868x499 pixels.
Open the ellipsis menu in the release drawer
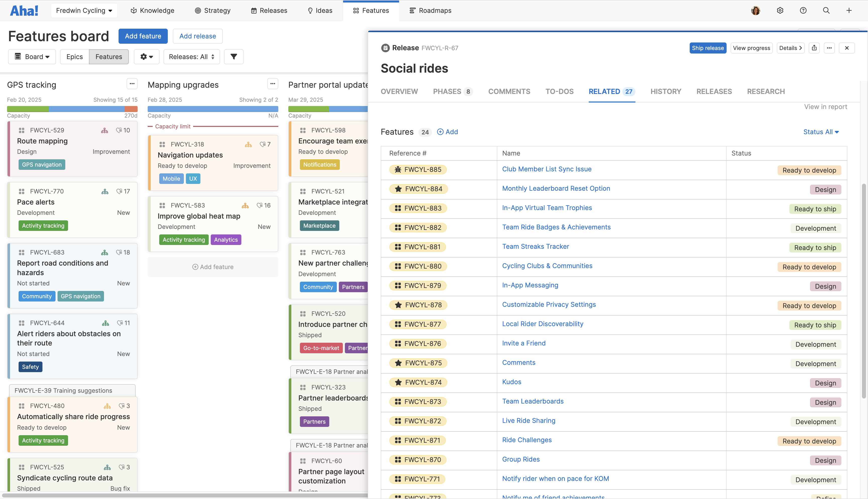coord(829,48)
